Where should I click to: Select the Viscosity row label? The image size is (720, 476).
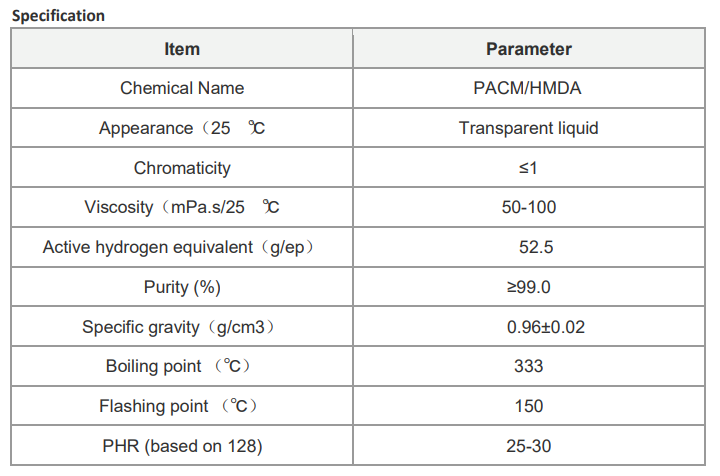click(181, 207)
